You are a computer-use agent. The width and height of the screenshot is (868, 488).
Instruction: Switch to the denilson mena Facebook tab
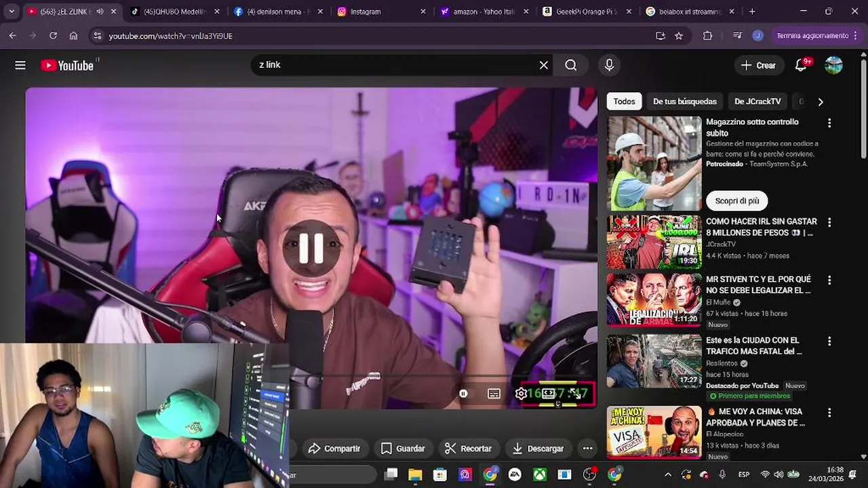(x=278, y=12)
